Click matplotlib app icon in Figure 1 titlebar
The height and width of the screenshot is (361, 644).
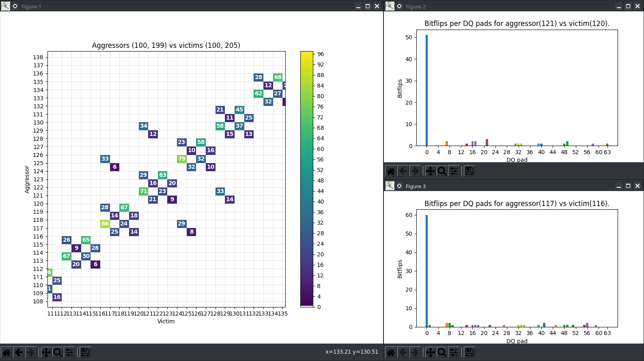click(6, 6)
